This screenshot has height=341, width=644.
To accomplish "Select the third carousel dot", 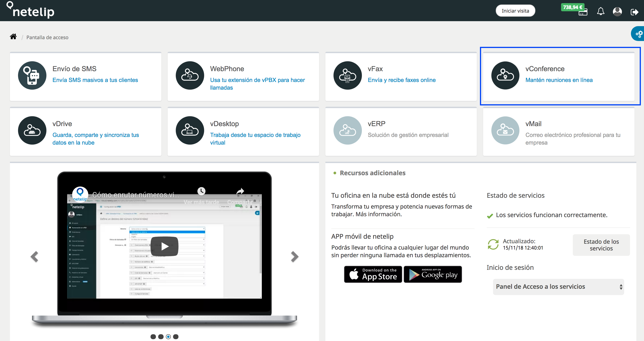I will click(x=168, y=336).
